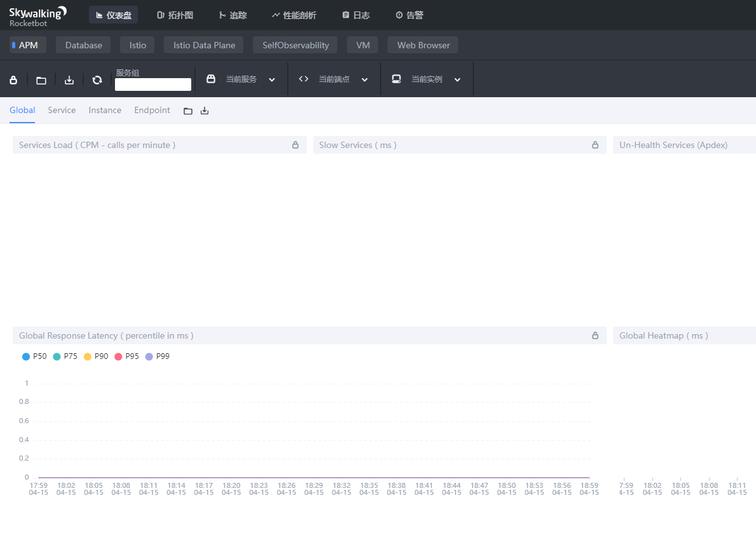Open the 当前端点 endpoint dropdown
Image resolution: width=756 pixels, height=533 pixels.
point(365,79)
